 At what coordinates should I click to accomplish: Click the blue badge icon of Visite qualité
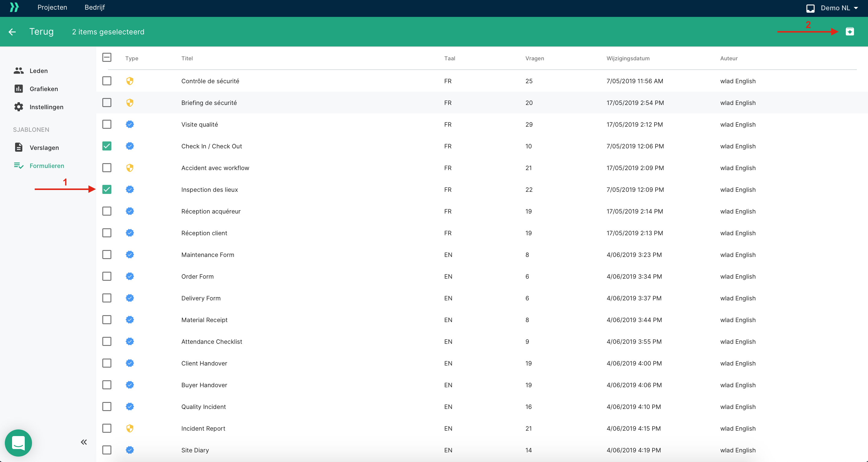pyautogui.click(x=130, y=124)
